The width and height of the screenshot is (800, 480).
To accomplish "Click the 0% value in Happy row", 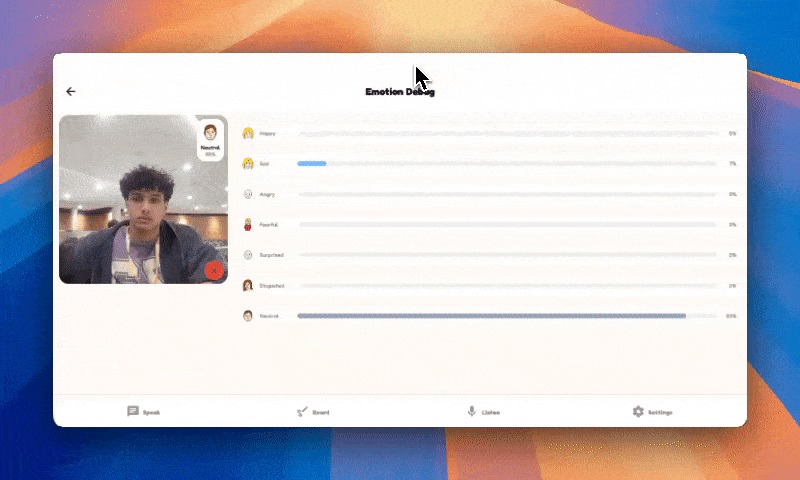I will (x=733, y=134).
